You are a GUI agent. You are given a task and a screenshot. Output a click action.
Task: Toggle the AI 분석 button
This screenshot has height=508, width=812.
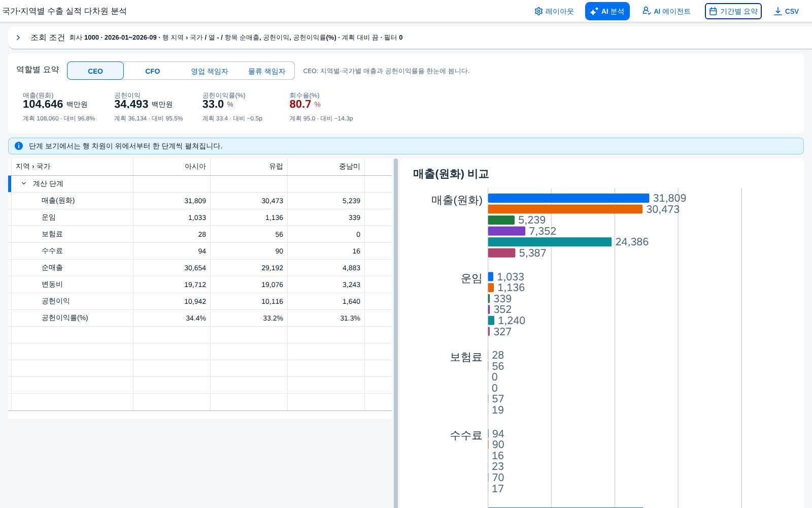point(607,11)
